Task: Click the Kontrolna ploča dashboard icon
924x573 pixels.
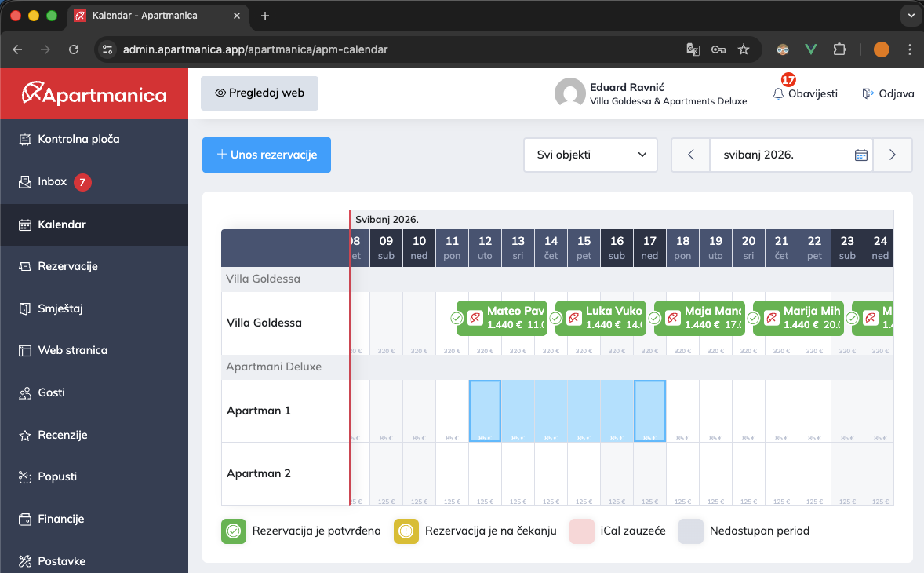Action: (x=25, y=140)
